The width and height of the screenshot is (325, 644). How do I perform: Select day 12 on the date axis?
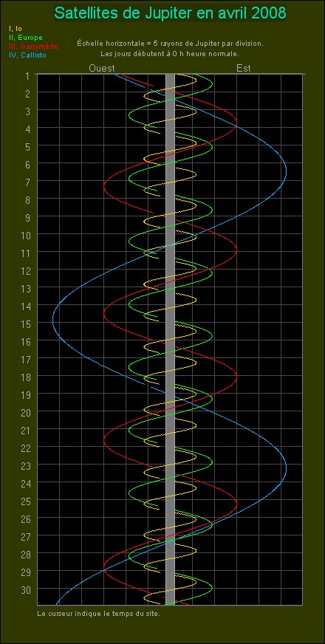pos(25,270)
